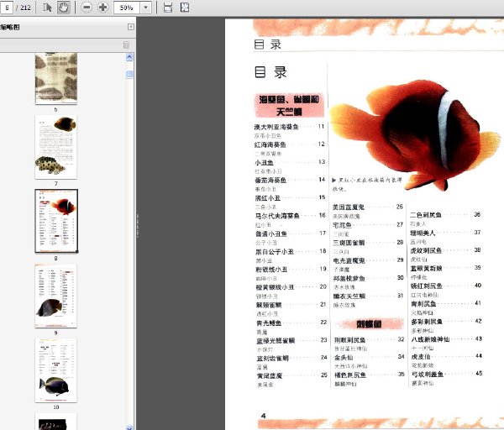Viewport: 504px width, 430px height.
Task: Click the thumbnail panel scroll-down arrow
Action: 129,427
